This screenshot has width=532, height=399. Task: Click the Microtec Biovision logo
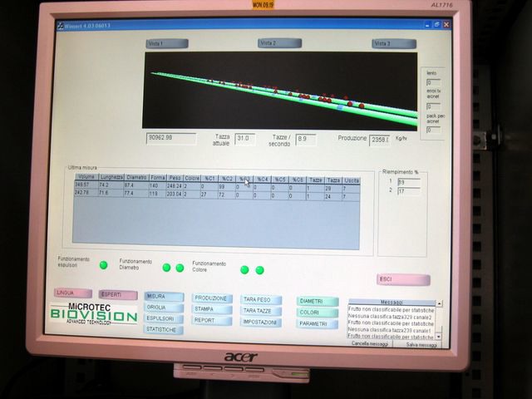click(x=91, y=313)
